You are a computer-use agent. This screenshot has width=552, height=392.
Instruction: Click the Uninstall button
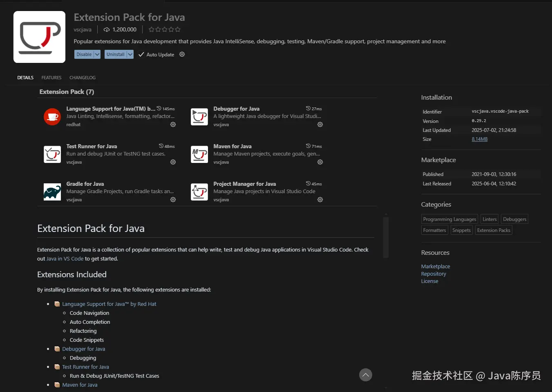tap(116, 54)
